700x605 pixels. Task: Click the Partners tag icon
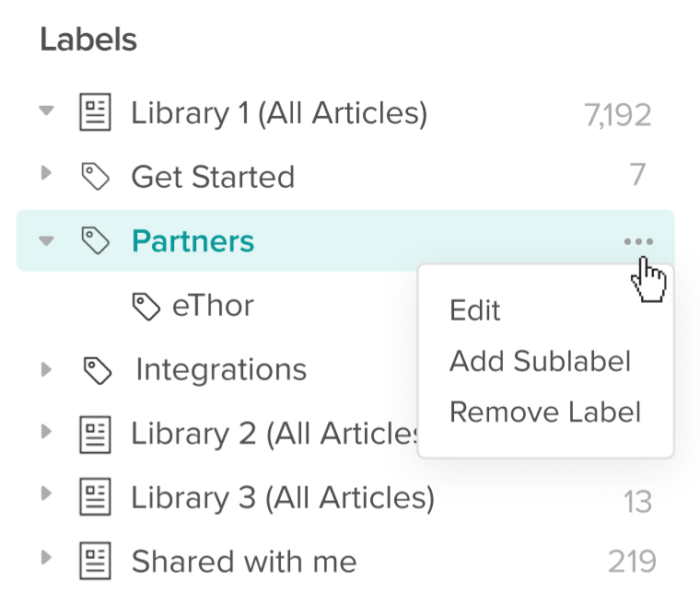(95, 241)
